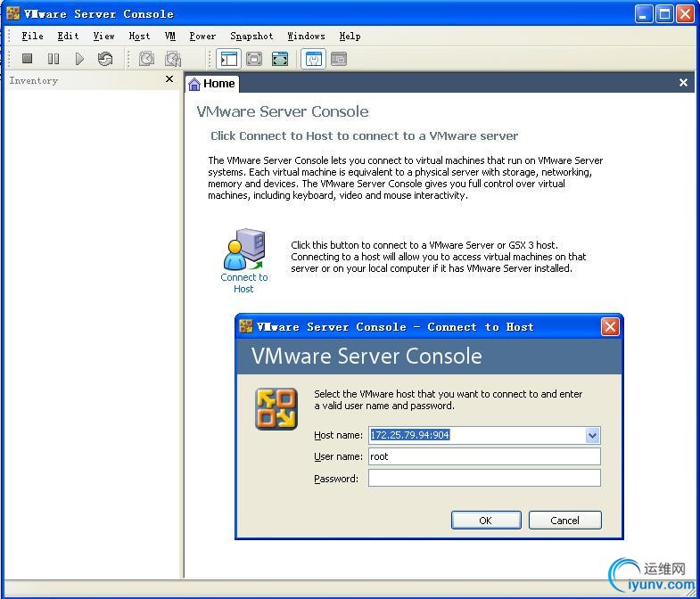Screen dimensions: 700x599
Task: Click the Full Screen mode icon
Action: [x=280, y=59]
